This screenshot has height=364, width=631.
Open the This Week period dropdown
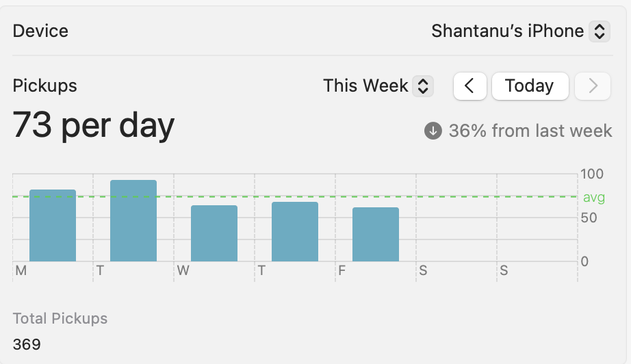pyautogui.click(x=378, y=86)
